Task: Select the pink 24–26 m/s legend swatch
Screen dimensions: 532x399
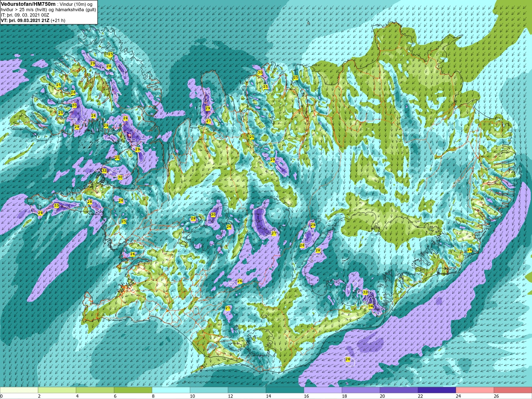Action: coord(475,390)
